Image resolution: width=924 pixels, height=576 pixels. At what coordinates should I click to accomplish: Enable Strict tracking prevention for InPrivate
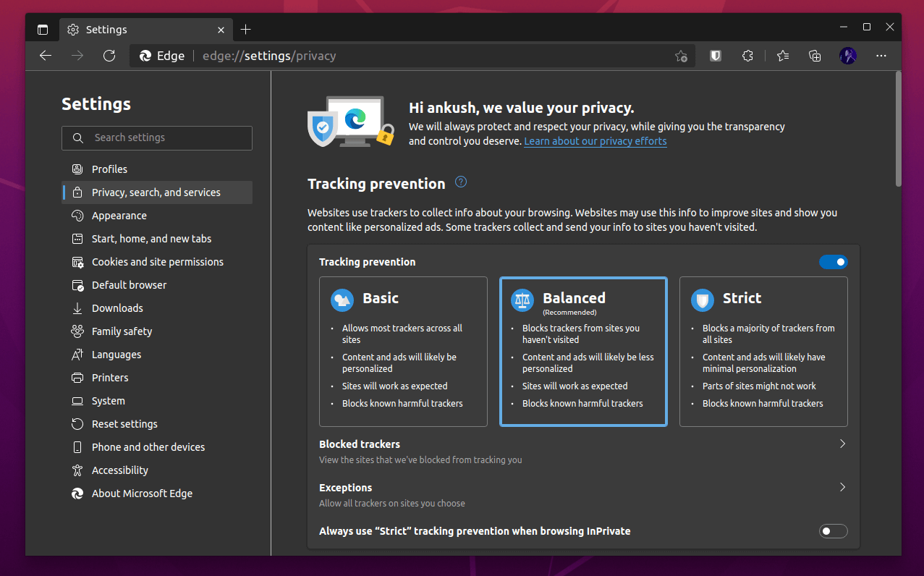[833, 531]
